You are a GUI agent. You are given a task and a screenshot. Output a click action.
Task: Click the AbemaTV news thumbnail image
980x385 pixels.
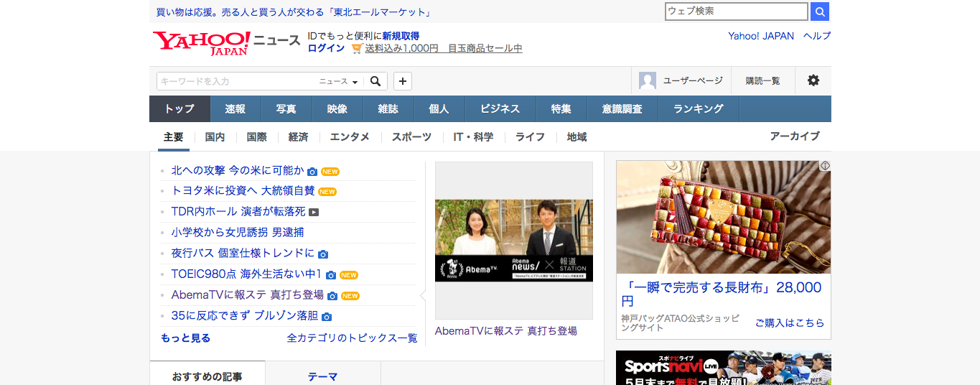pos(513,241)
